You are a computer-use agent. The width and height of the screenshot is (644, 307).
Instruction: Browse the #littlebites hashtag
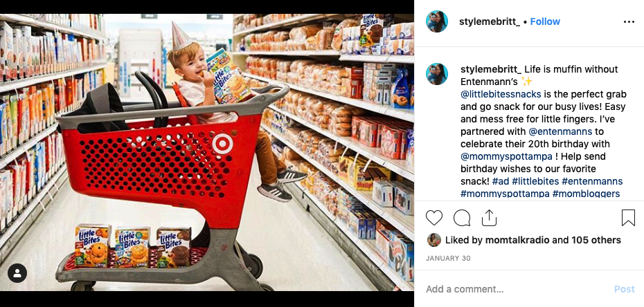[x=535, y=181]
